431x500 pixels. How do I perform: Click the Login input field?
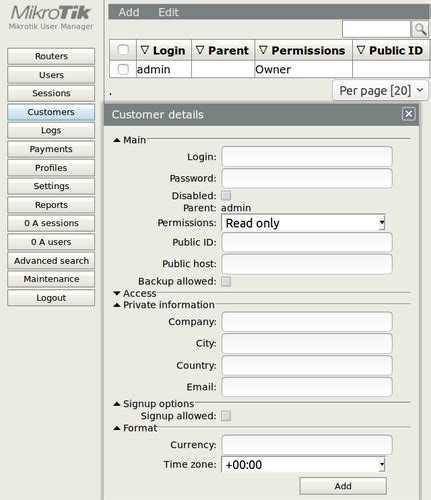click(x=307, y=156)
